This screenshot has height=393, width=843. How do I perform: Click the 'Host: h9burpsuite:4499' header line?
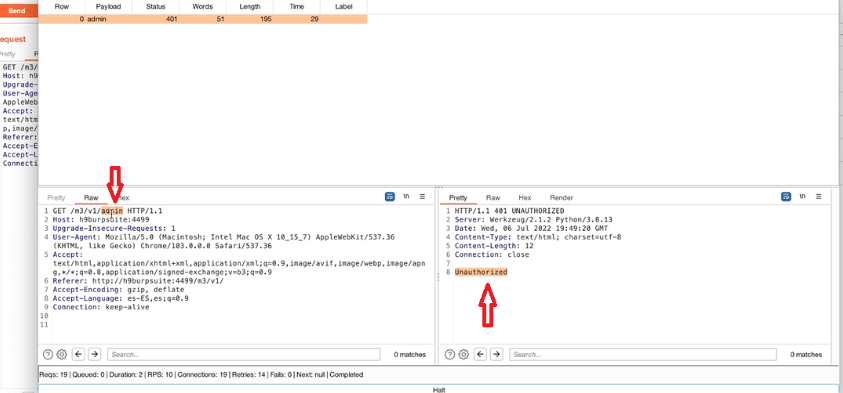101,219
